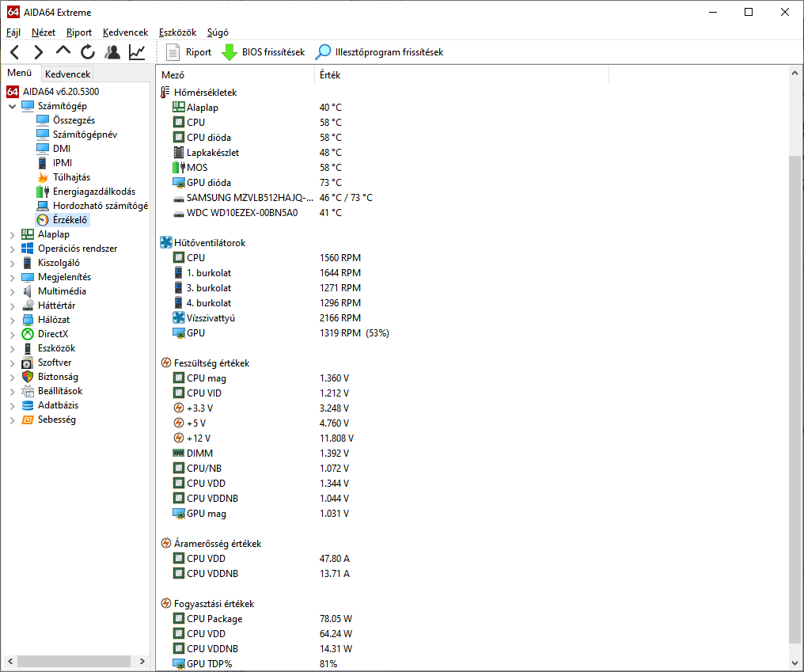Click the Érték column header
This screenshot has height=672, width=804.
[461, 75]
